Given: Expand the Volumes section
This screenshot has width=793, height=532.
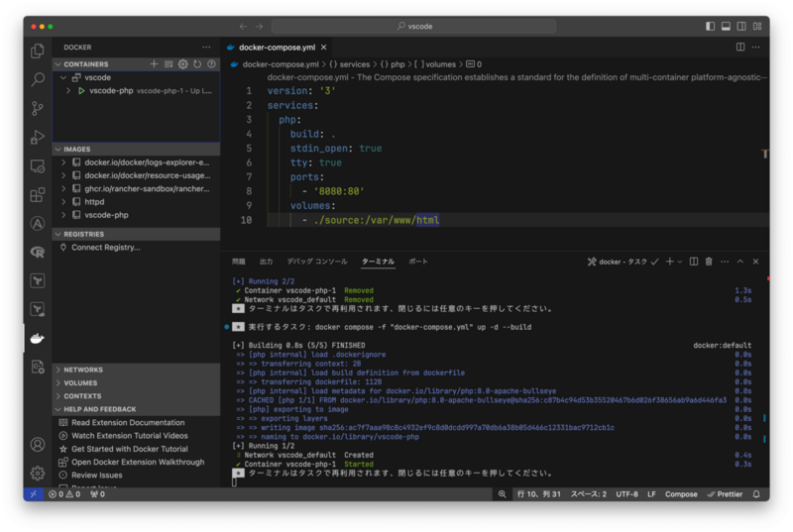Looking at the screenshot, I should click(x=58, y=383).
